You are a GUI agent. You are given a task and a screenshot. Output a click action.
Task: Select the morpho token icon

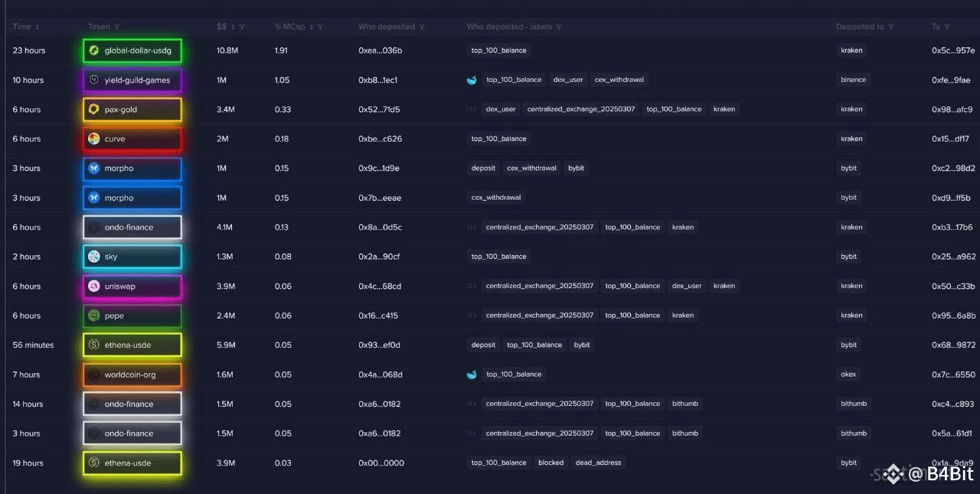(94, 168)
